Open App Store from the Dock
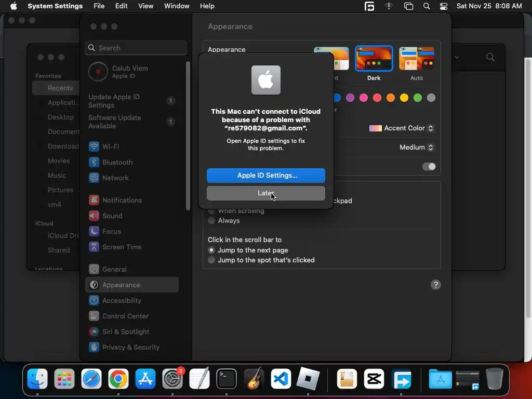Image resolution: width=532 pixels, height=399 pixels. (145, 379)
